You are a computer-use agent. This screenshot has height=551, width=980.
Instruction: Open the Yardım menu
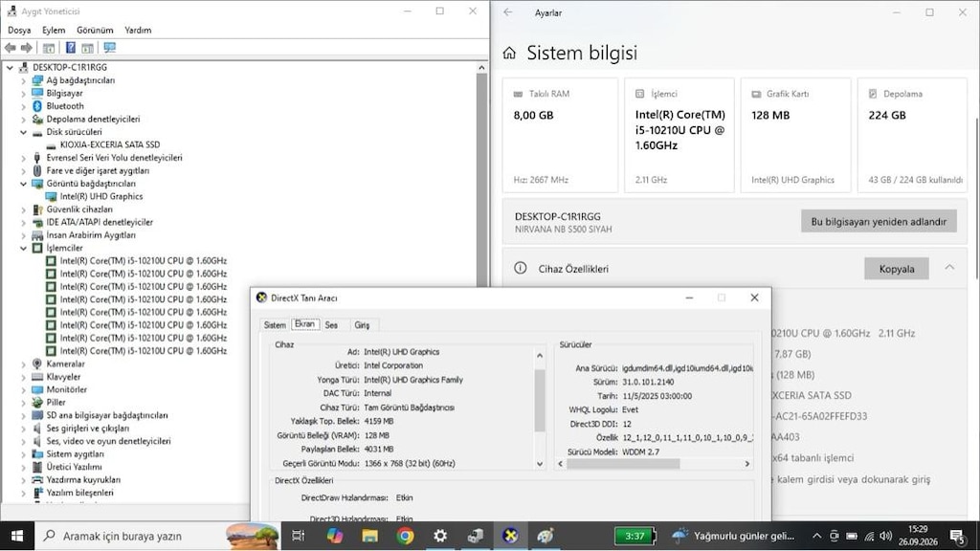pyautogui.click(x=138, y=30)
